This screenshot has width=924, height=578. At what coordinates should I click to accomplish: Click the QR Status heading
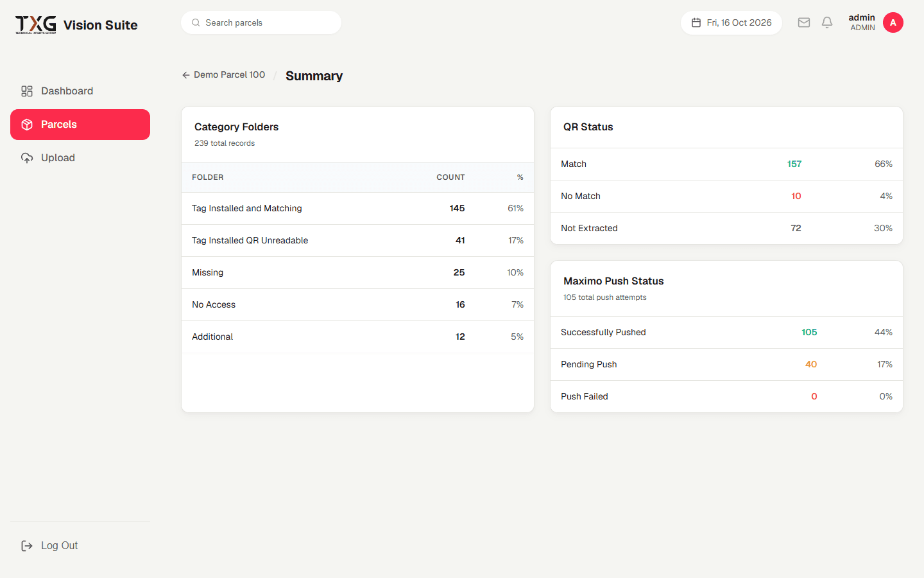click(x=588, y=127)
